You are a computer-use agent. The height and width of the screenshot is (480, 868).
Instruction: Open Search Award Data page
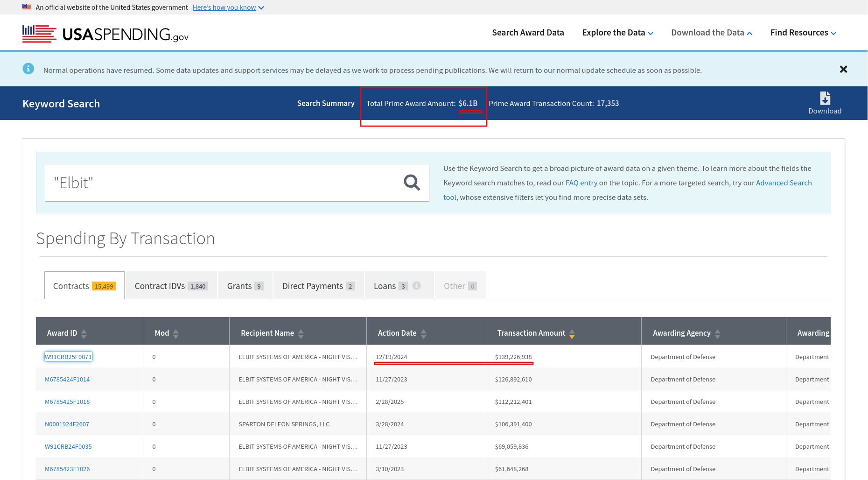pyautogui.click(x=528, y=33)
